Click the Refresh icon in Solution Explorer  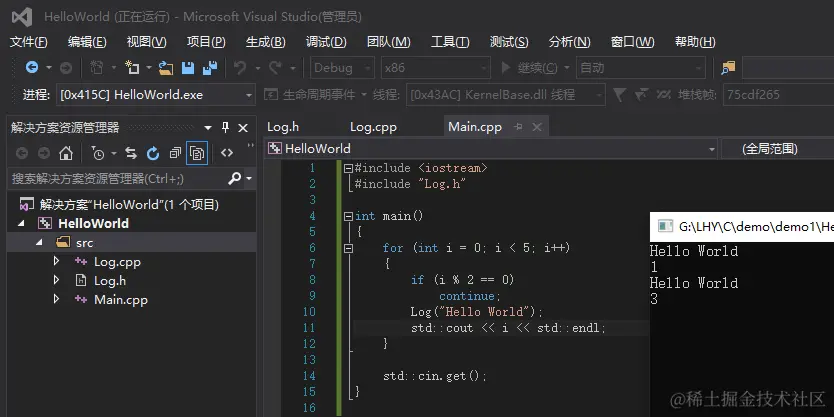point(153,153)
